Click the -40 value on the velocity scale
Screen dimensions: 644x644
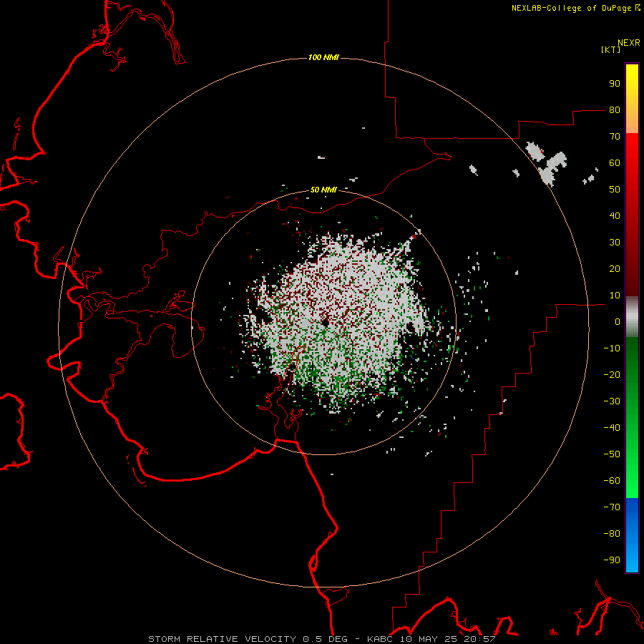612,428
